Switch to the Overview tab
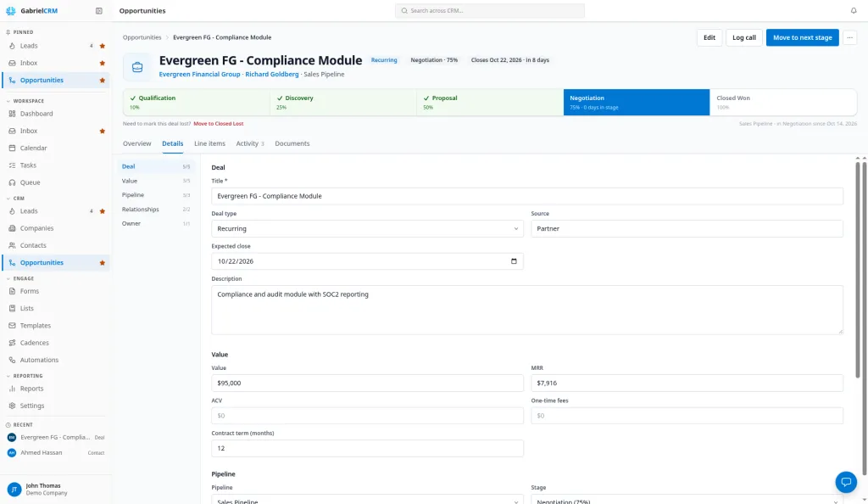The width and height of the screenshot is (868, 504). pos(136,143)
